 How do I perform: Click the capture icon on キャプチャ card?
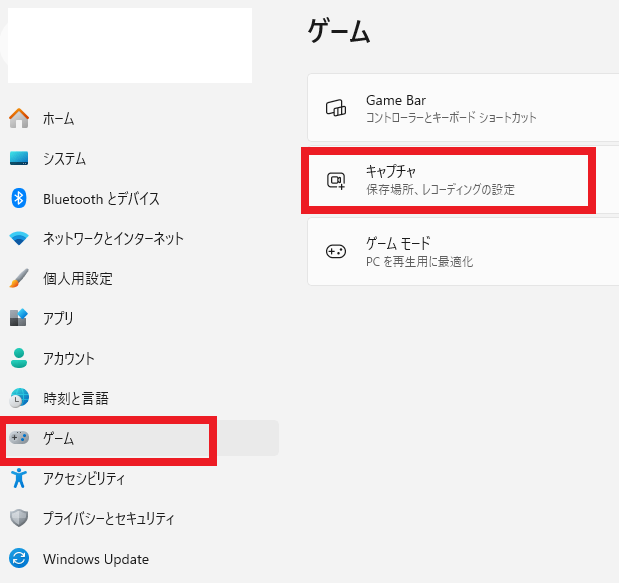click(x=336, y=180)
